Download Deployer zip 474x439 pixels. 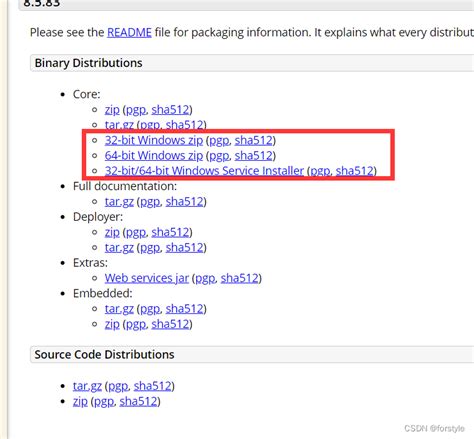click(x=112, y=232)
